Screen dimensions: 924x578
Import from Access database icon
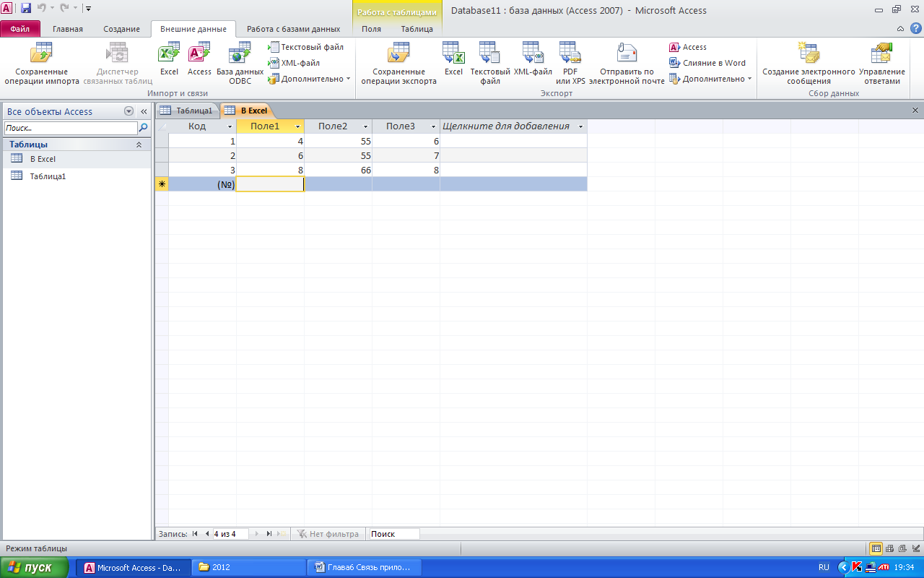point(199,59)
